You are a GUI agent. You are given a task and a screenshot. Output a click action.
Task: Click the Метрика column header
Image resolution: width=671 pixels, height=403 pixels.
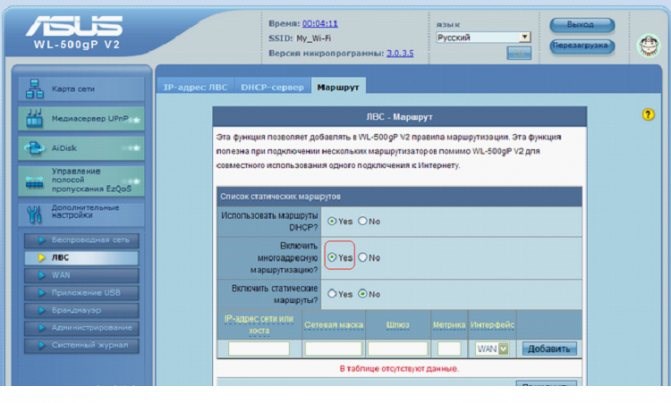tap(449, 325)
